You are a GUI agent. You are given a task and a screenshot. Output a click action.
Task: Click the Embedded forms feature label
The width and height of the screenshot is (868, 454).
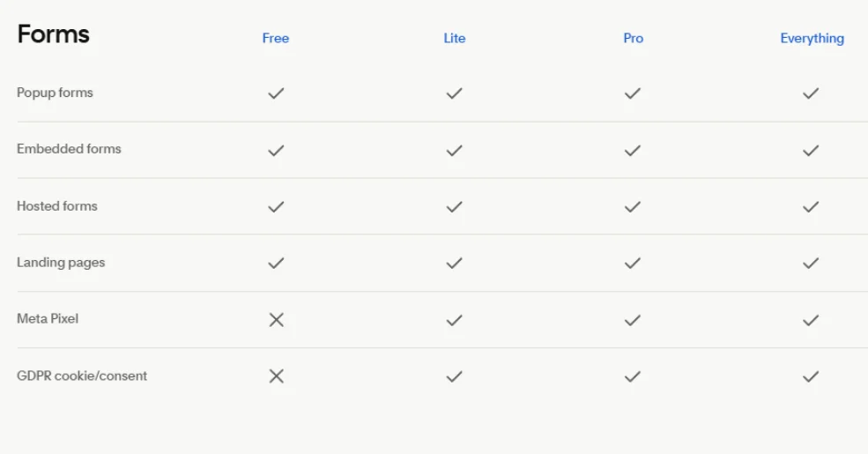click(69, 149)
